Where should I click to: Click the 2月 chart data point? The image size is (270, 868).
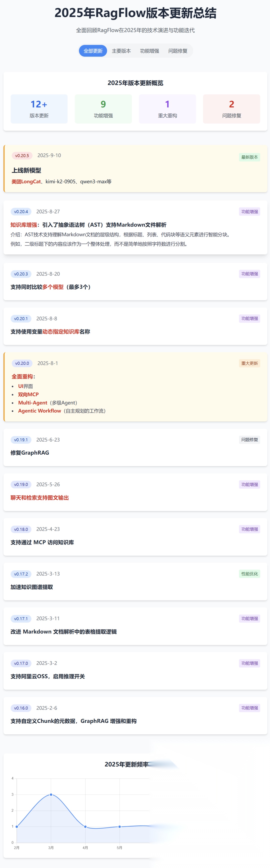17,827
